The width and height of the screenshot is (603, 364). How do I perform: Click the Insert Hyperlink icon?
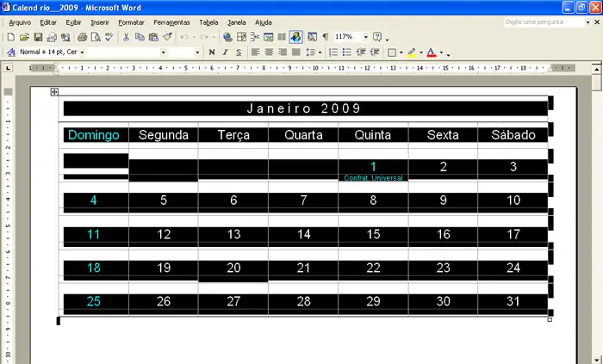tap(227, 38)
